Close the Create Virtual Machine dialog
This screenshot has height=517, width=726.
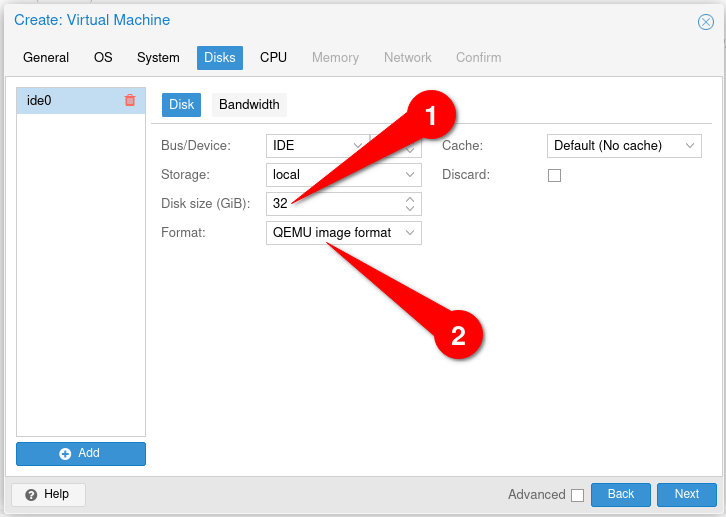[705, 21]
